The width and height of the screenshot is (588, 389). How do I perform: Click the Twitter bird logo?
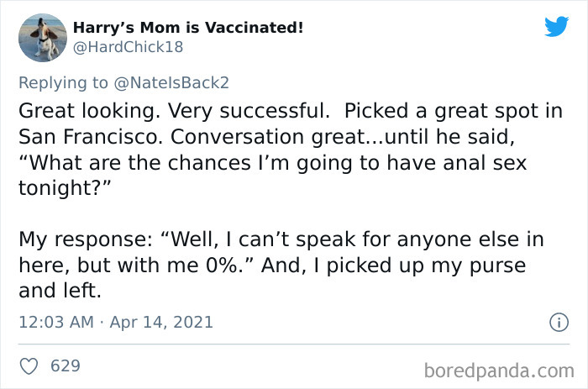pyautogui.click(x=556, y=26)
